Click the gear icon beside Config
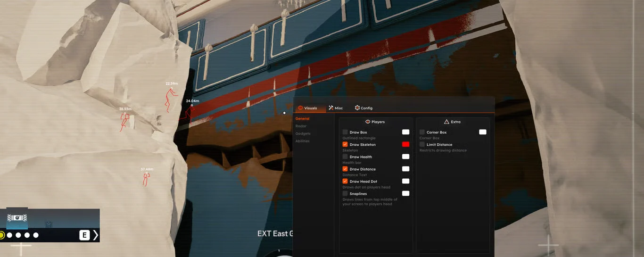This screenshot has height=257, width=644. click(x=357, y=108)
